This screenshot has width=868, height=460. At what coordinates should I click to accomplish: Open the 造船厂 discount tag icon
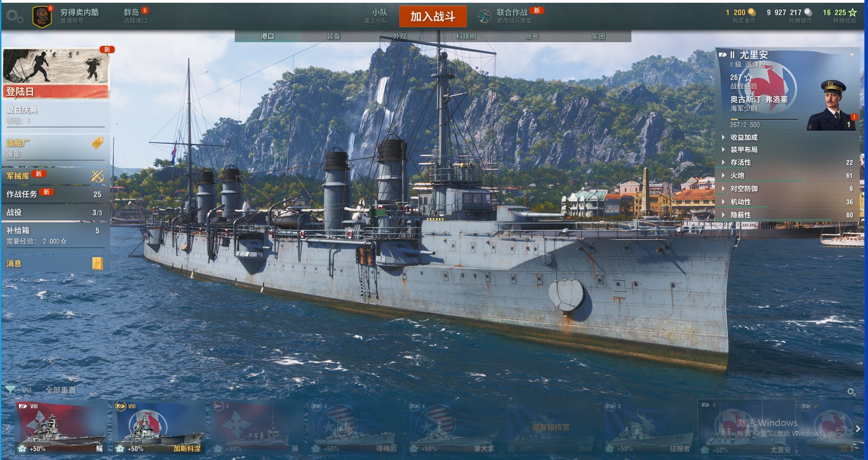97,143
